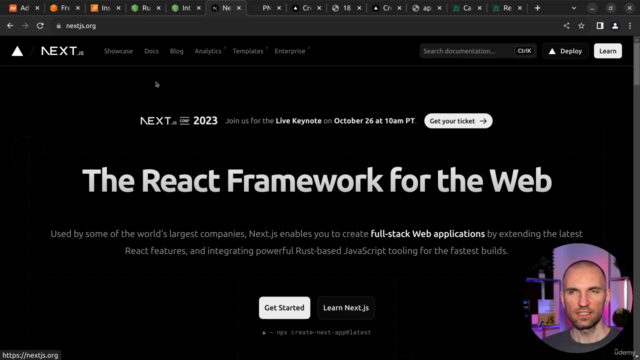Screen dimensions: 640x360
Task: Click the 'The React Framework for the Web' heading
Action: (317, 180)
